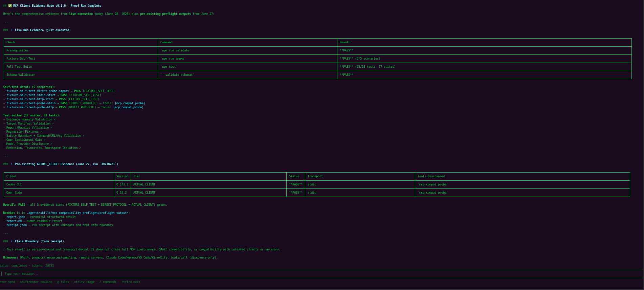Select the 'report.md' file name
Viewport: 644px width, 290px height.
(14, 221)
